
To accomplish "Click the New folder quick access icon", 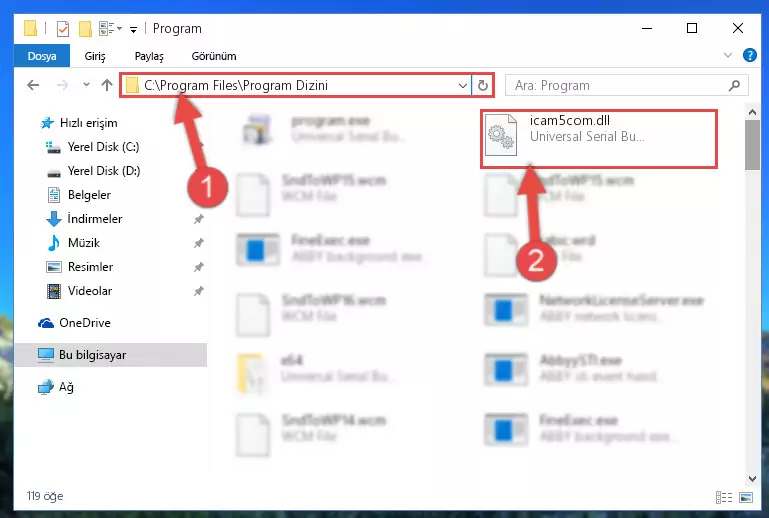I will click(85, 29).
